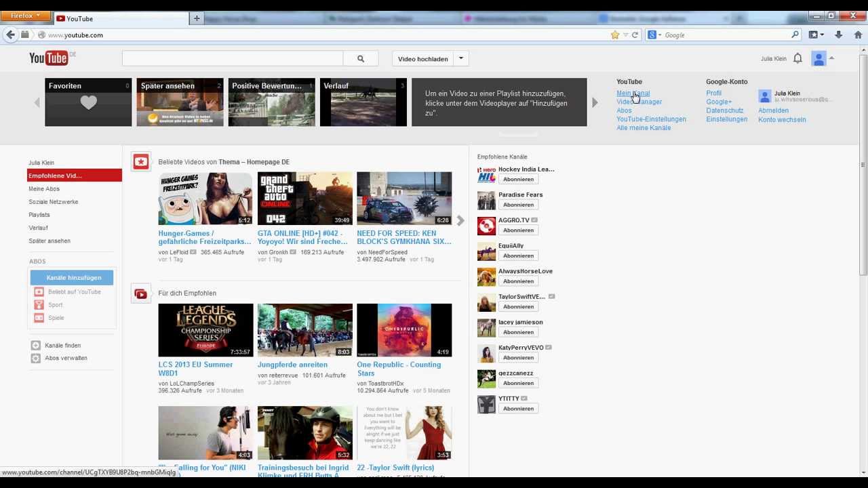Viewport: 868px width, 488px height.
Task: Click the Kanäle finden plus icon
Action: 36,346
